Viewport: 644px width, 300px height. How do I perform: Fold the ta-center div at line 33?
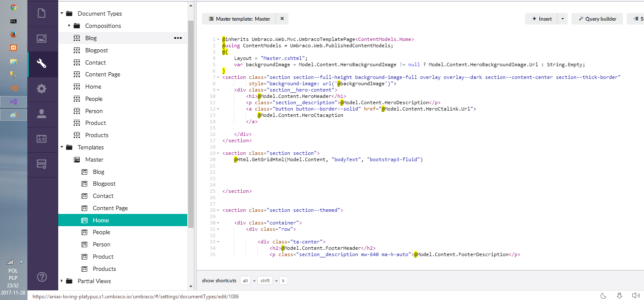coord(218,242)
